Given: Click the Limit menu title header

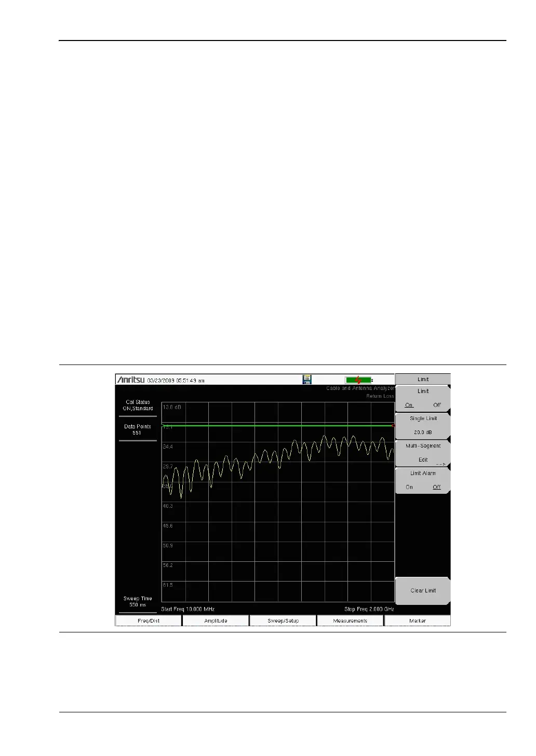Looking at the screenshot, I should [423, 379].
